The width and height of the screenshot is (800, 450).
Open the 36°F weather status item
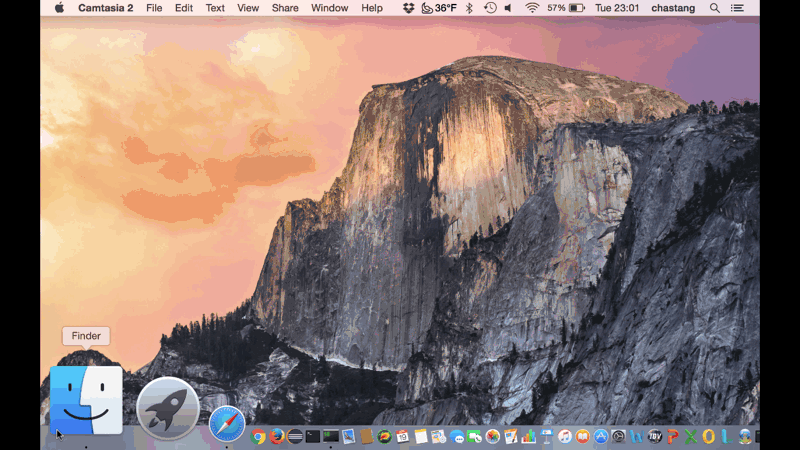pos(439,8)
